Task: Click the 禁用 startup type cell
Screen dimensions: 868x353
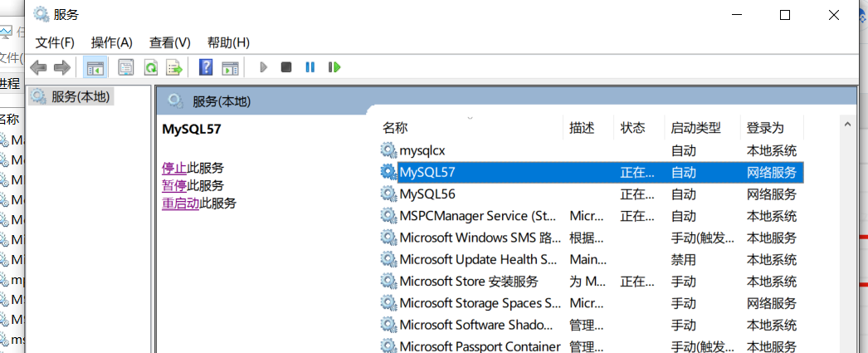Action: pos(683,259)
